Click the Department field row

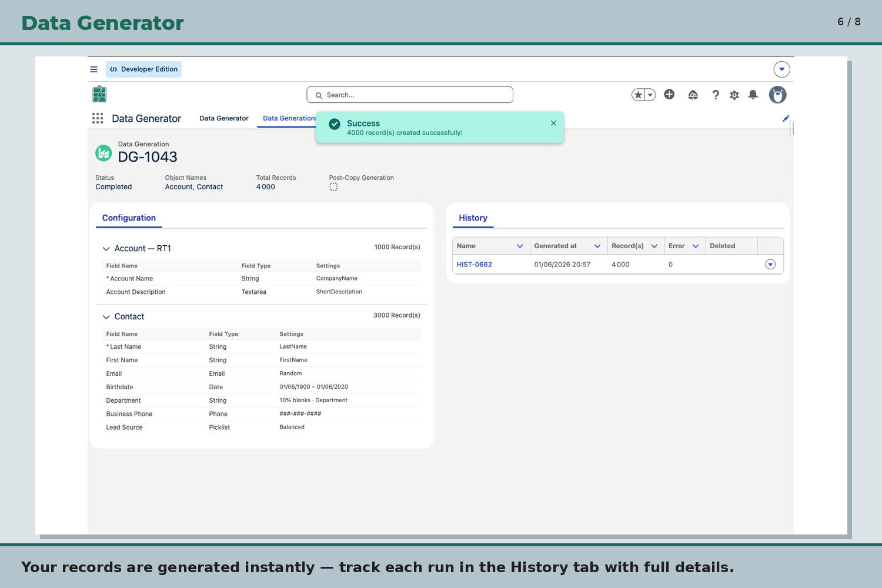point(261,400)
